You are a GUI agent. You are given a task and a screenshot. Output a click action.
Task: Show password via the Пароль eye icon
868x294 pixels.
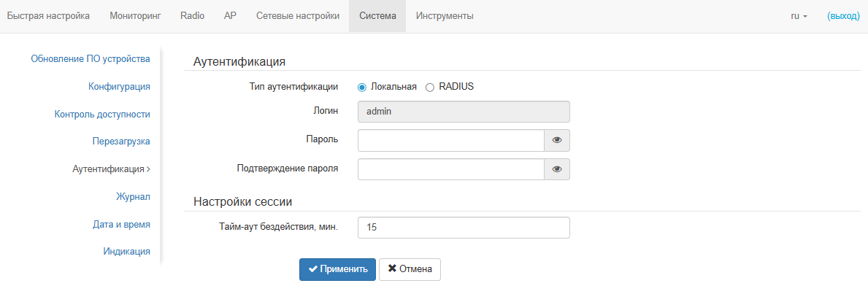click(557, 140)
